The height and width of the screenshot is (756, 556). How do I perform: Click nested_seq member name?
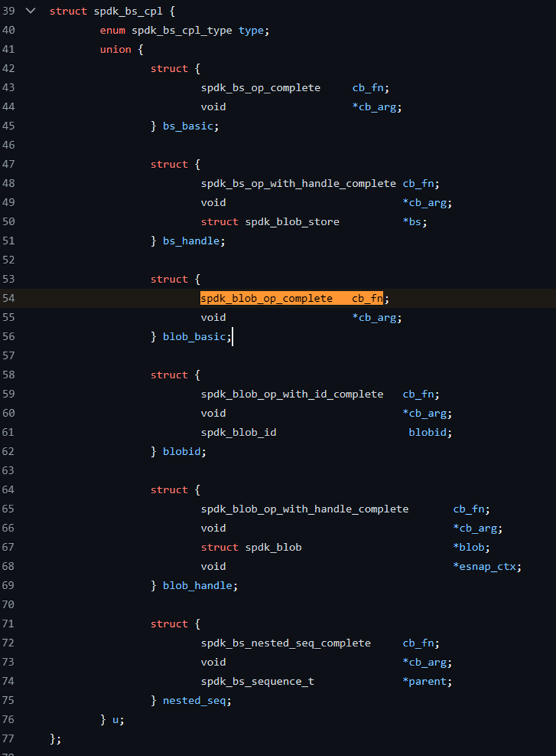(x=194, y=700)
